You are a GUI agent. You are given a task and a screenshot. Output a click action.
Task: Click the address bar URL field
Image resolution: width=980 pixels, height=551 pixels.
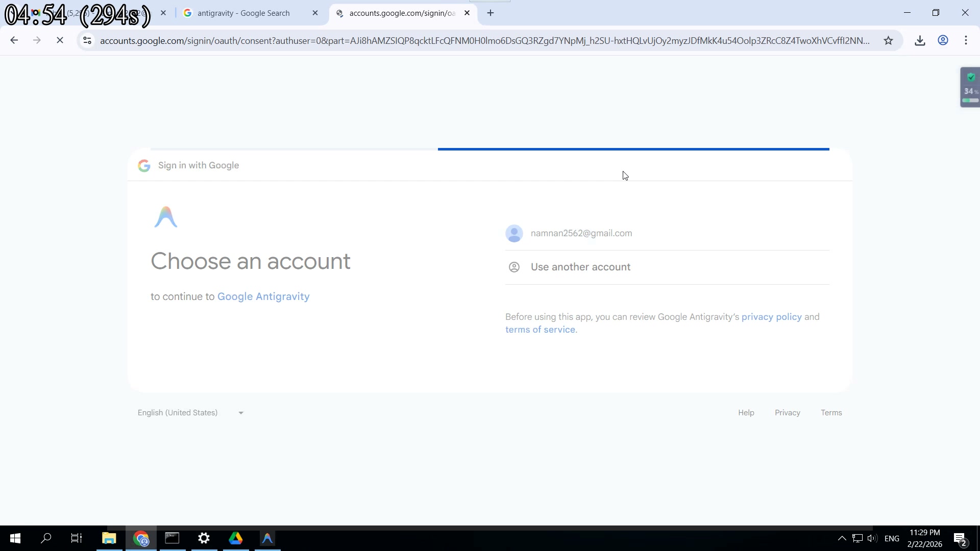pyautogui.click(x=485, y=41)
